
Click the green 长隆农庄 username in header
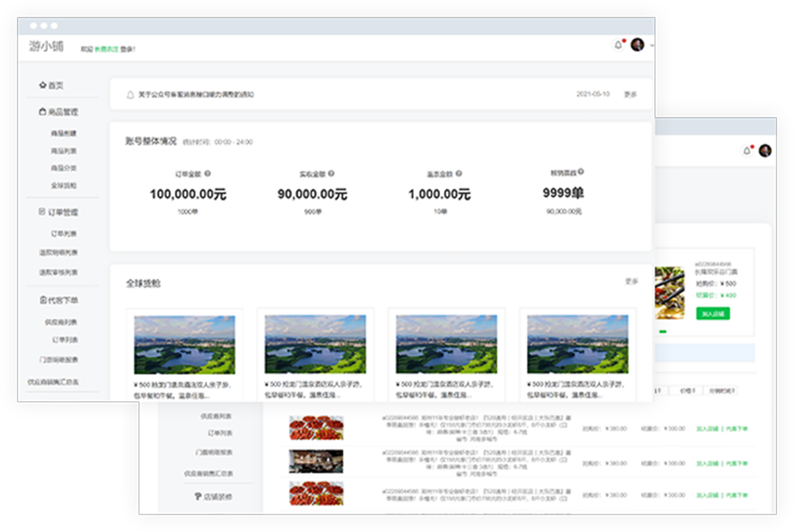point(106,49)
